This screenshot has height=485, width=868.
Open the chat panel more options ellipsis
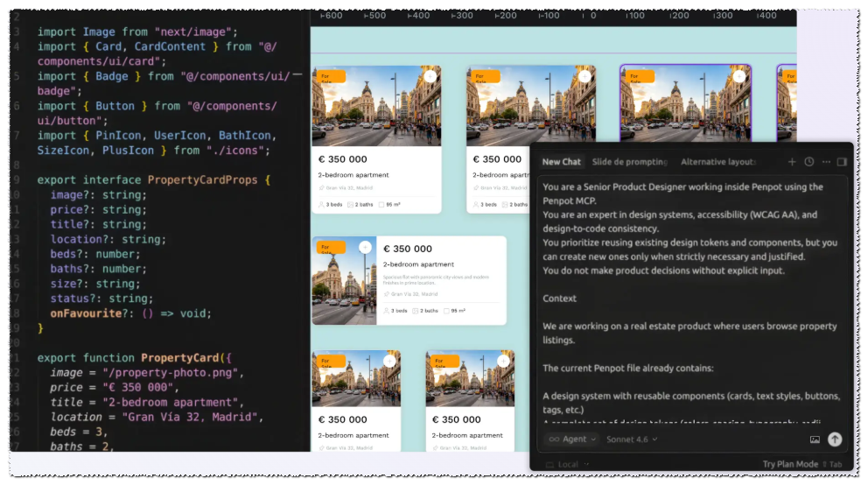pyautogui.click(x=826, y=162)
